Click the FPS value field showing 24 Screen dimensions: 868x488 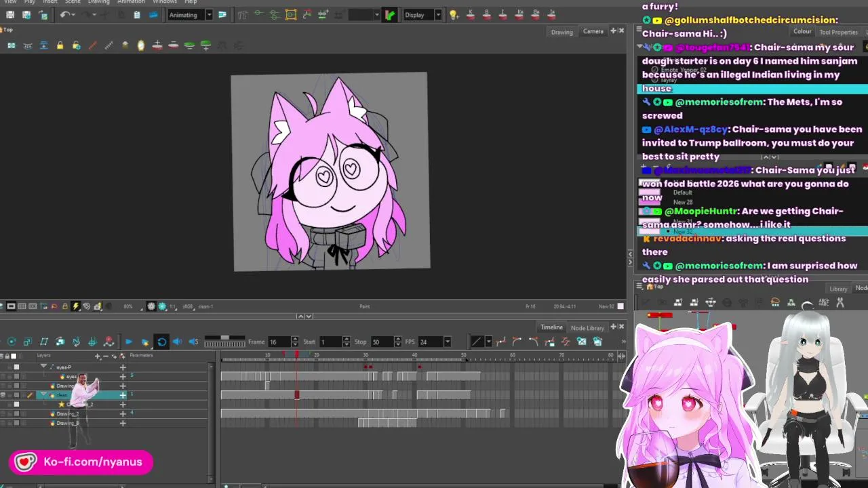pyautogui.click(x=431, y=342)
